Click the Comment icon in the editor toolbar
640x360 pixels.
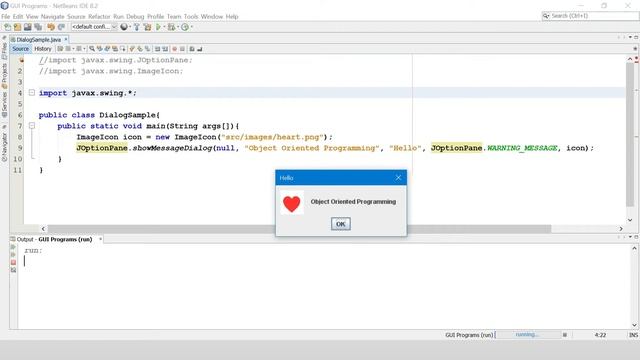coord(192,49)
